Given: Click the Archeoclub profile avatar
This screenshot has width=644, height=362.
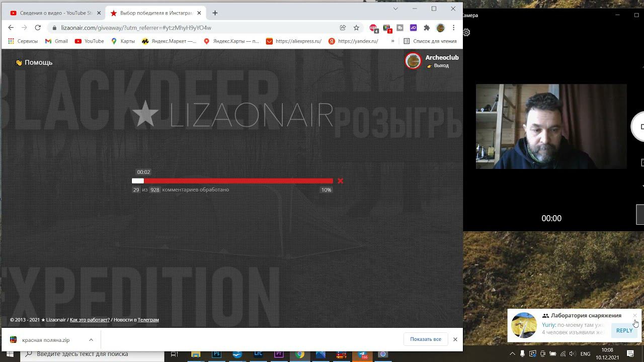Looking at the screenshot, I should (x=413, y=61).
